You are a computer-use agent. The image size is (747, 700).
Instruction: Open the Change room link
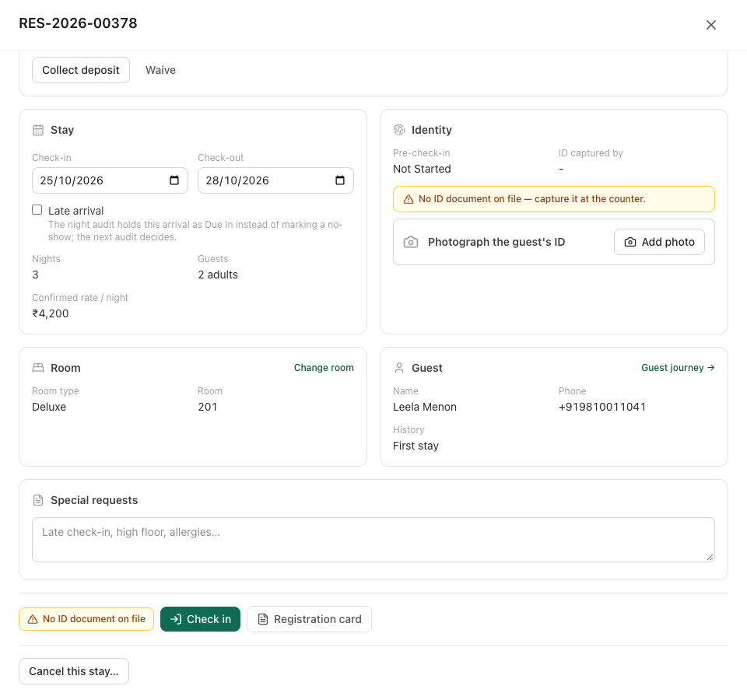[324, 368]
